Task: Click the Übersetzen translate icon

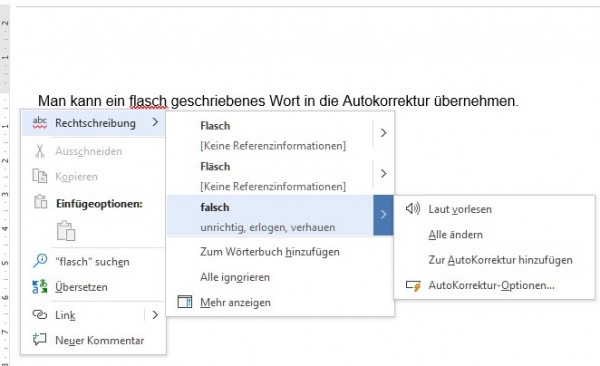Action: pyautogui.click(x=39, y=287)
